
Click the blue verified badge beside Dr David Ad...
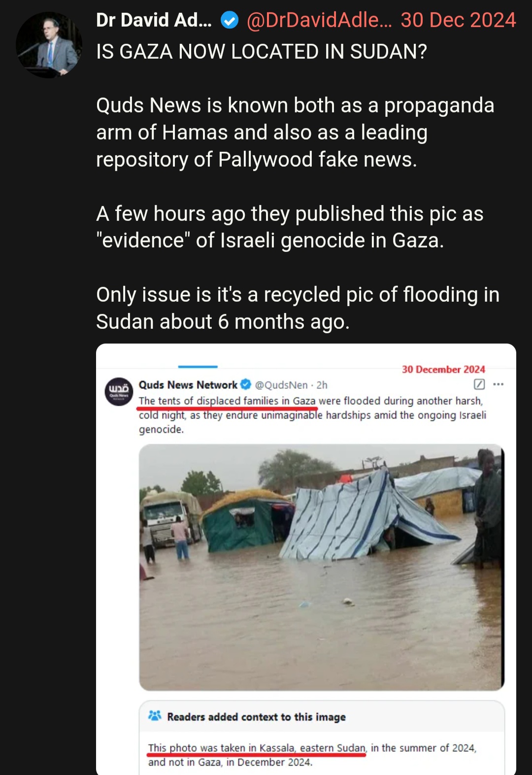230,21
